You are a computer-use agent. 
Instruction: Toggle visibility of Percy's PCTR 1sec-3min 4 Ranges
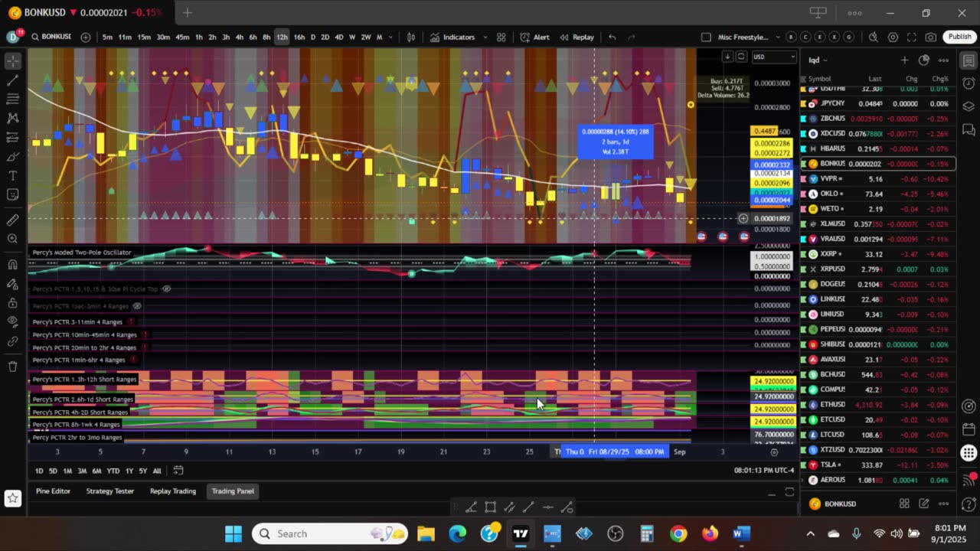pos(136,306)
